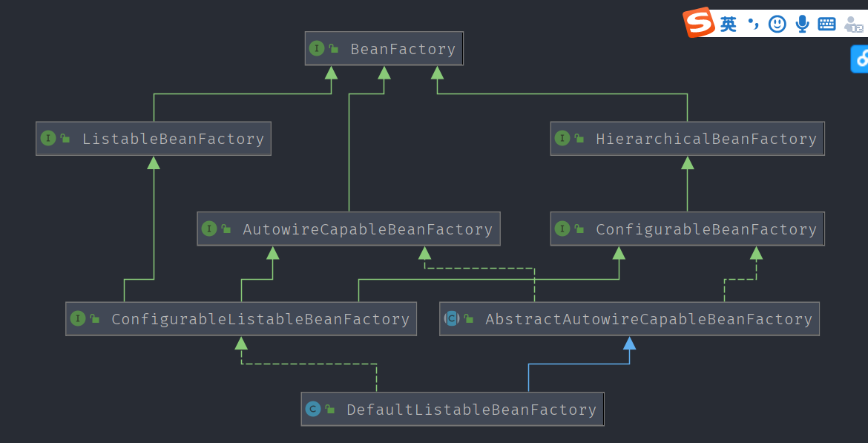Click the class icon on DefaultListableBeanFactory
868x443 pixels.
(313, 410)
